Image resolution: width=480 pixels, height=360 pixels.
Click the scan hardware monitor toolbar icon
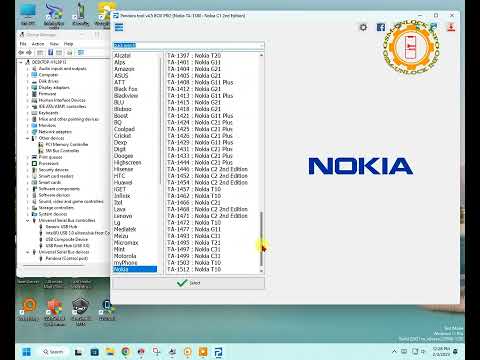[81, 52]
